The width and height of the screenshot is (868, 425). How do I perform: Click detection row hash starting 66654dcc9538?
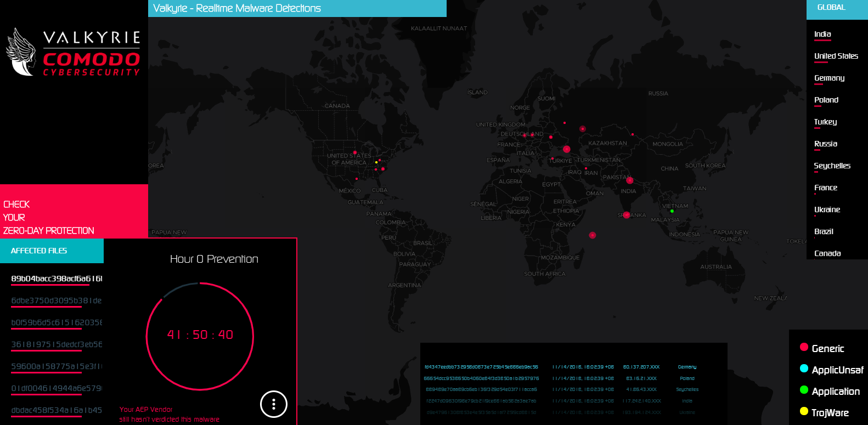pos(481,378)
